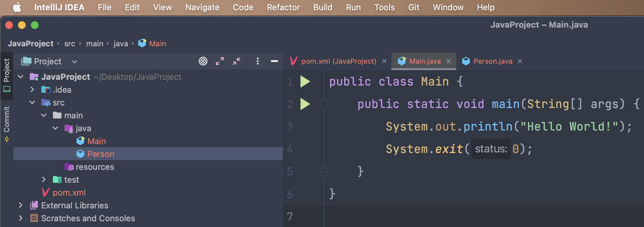Click the println method call
644x227 pixels.
[488, 126]
